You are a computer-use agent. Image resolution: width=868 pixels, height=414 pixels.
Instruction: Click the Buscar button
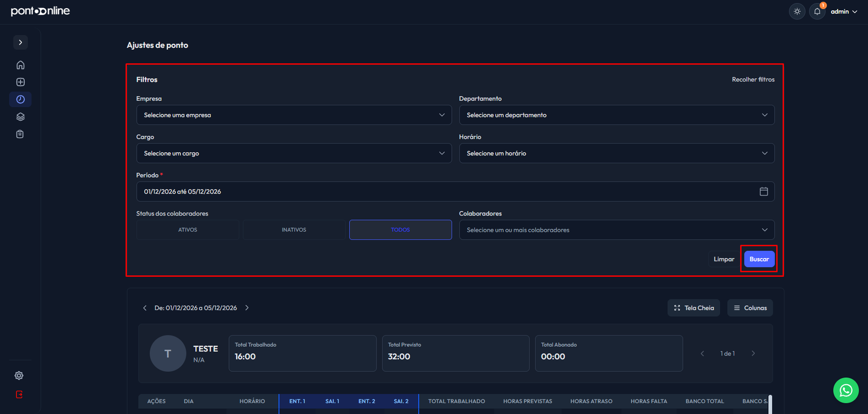(759, 259)
